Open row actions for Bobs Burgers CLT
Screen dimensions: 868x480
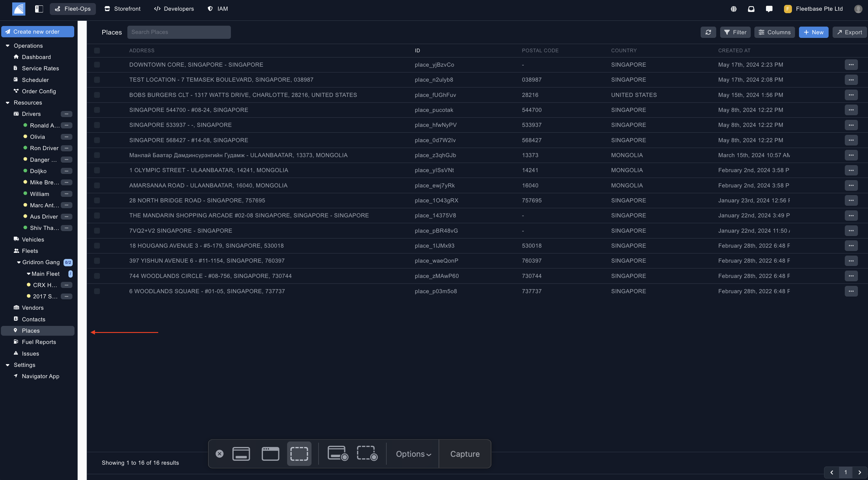click(x=851, y=95)
